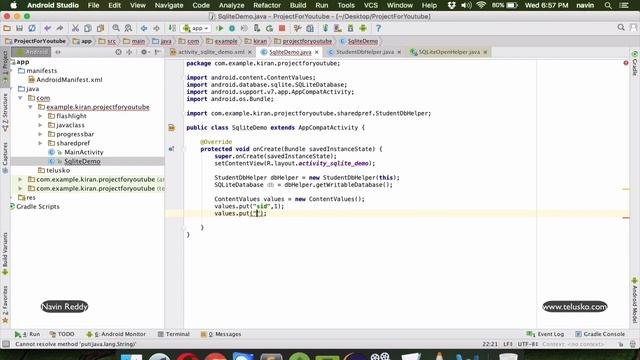Click the Replace toolbar icon
This screenshot has height=360, width=640.
(128, 28)
